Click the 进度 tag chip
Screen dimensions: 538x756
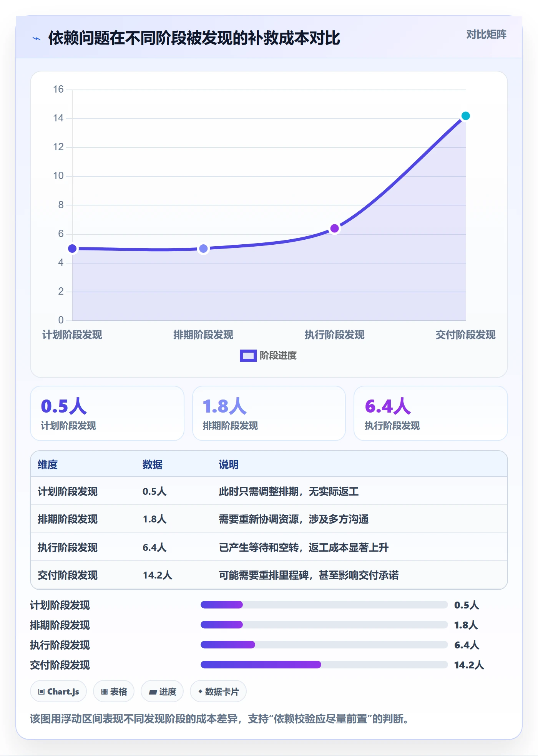tap(162, 691)
